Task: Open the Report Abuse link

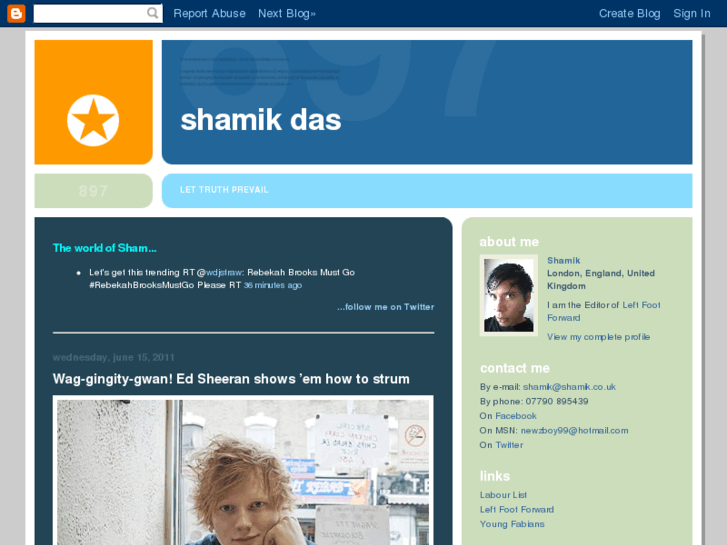Action: 210,13
